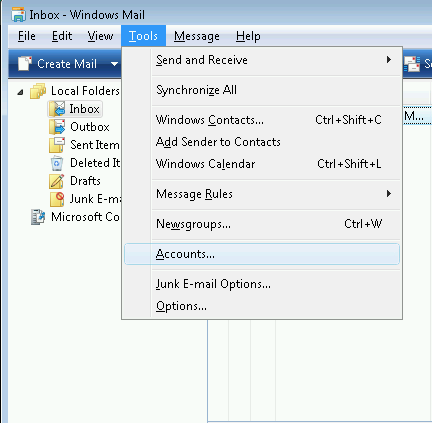
Task: Click the Deleted Items recycle bin icon
Action: [x=57, y=163]
